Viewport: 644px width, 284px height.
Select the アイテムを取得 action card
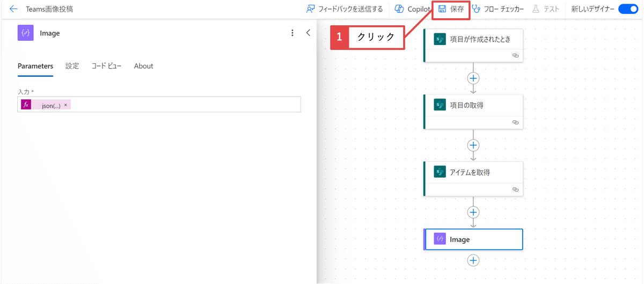coord(473,179)
